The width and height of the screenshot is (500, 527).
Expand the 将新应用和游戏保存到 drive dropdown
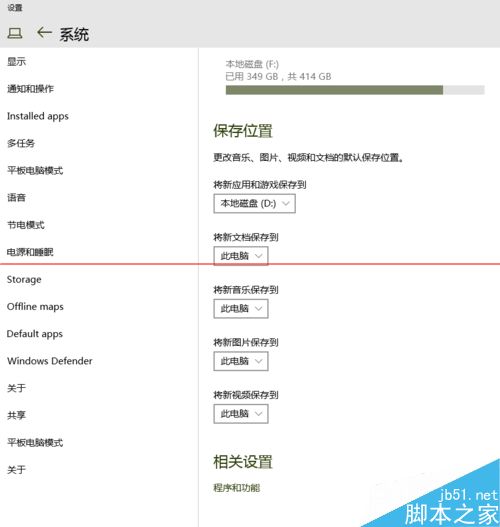click(254, 203)
